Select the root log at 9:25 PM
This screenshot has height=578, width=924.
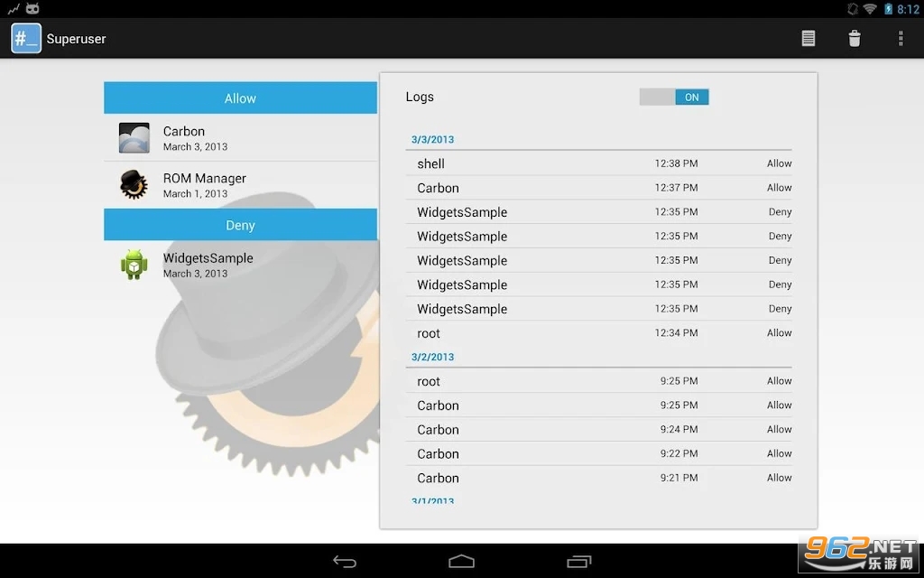point(599,381)
